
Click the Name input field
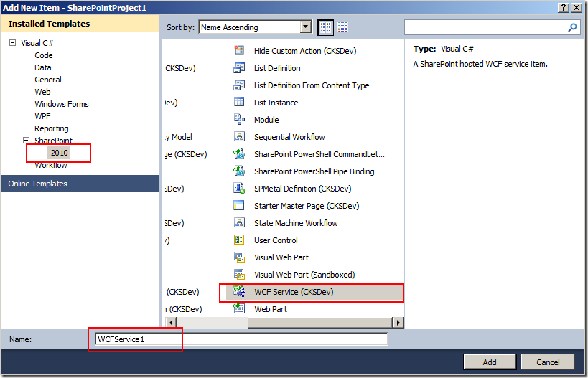241,339
